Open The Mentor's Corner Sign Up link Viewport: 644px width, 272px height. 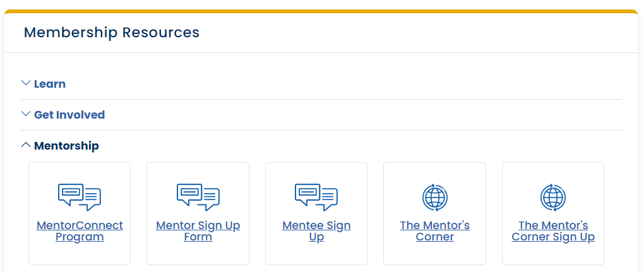coord(553,231)
